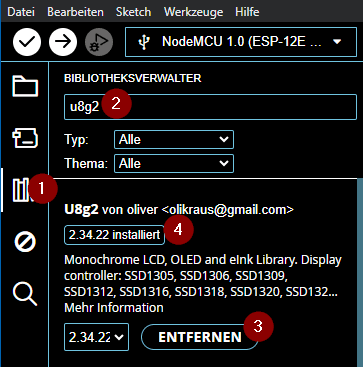Click the U8g2 library title
The width and height of the screenshot is (363, 367).
pos(81,209)
